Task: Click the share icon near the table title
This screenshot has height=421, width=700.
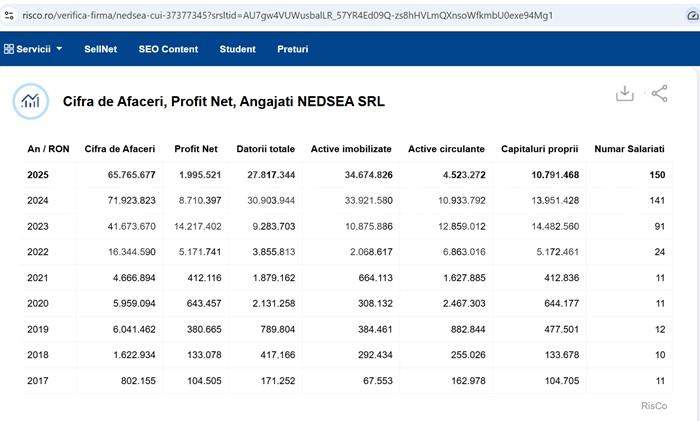Action: click(x=659, y=94)
